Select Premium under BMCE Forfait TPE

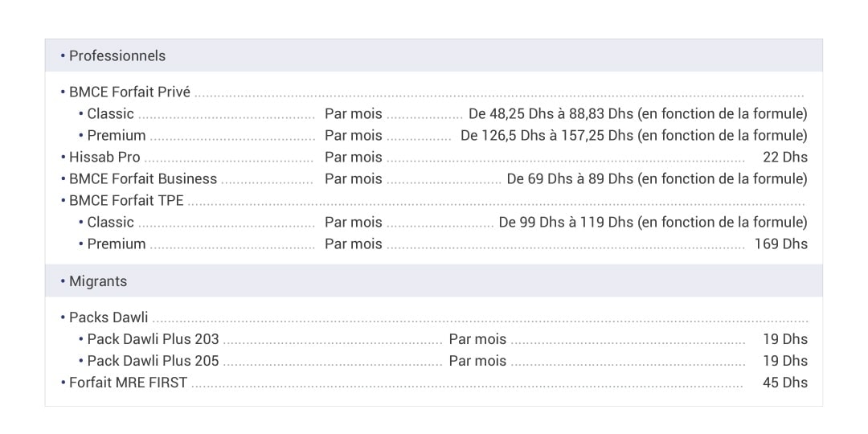pos(117,244)
